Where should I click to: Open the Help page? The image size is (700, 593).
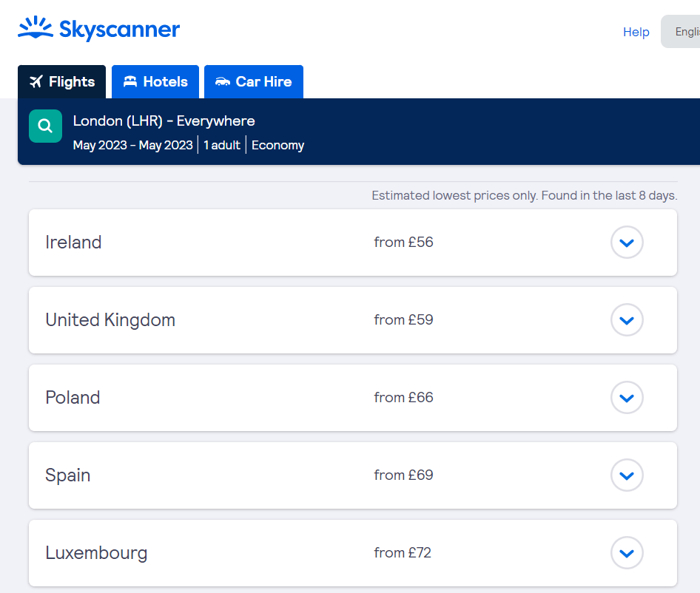[636, 32]
